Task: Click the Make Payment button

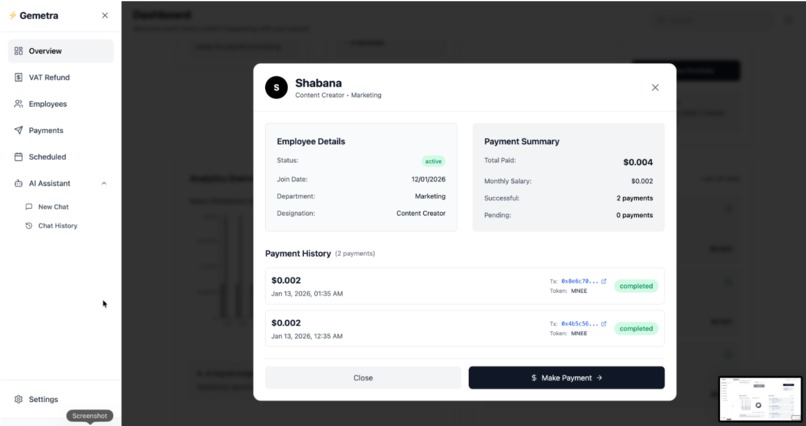Action: tap(566, 378)
